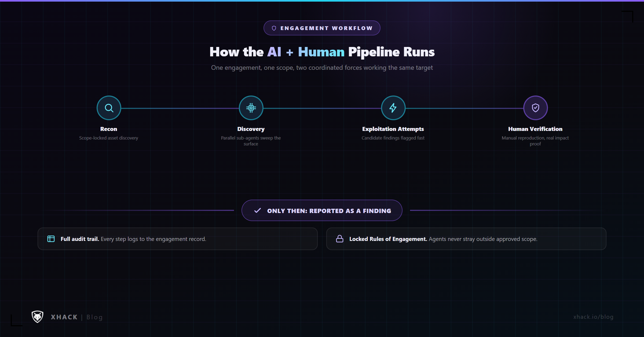This screenshot has width=644, height=337.
Task: Click the Discovery chip icon
Action: pyautogui.click(x=251, y=108)
